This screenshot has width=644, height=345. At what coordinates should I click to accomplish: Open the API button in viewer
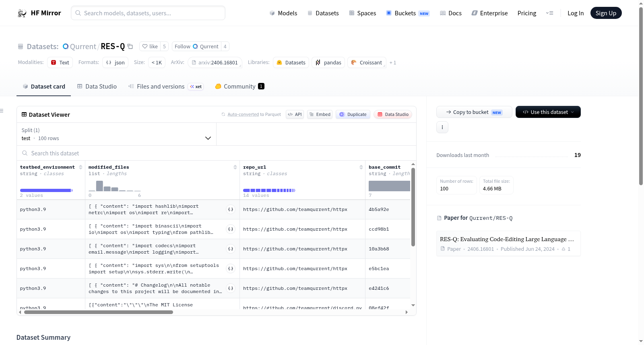(x=295, y=114)
